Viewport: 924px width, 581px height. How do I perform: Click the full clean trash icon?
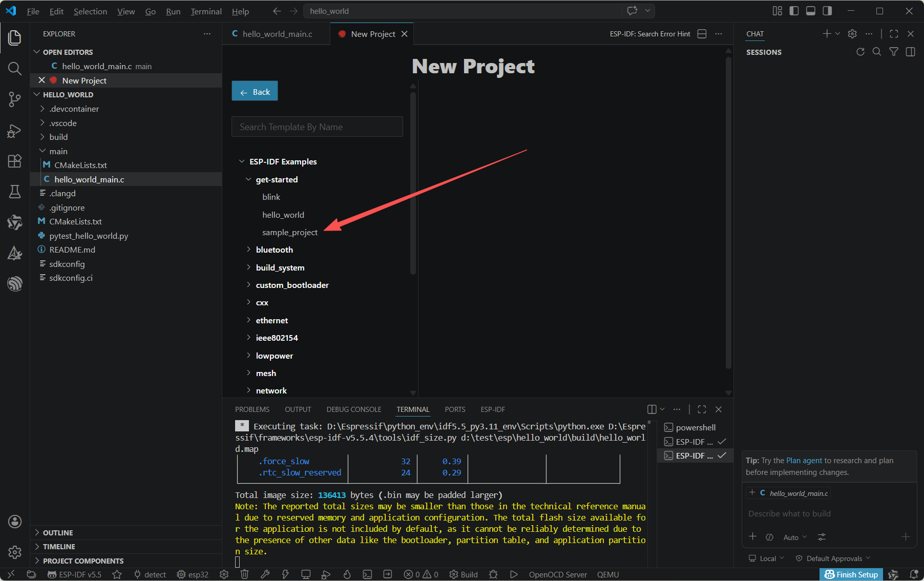[245, 574]
